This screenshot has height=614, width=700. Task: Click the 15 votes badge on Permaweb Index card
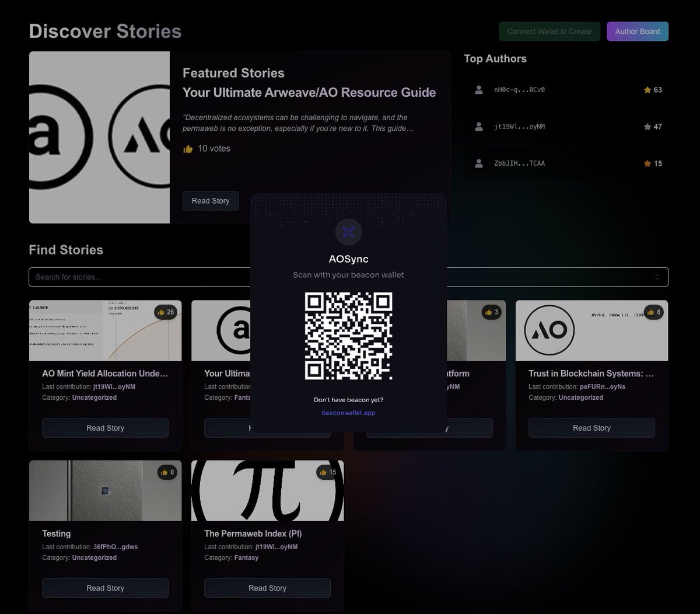[327, 472]
